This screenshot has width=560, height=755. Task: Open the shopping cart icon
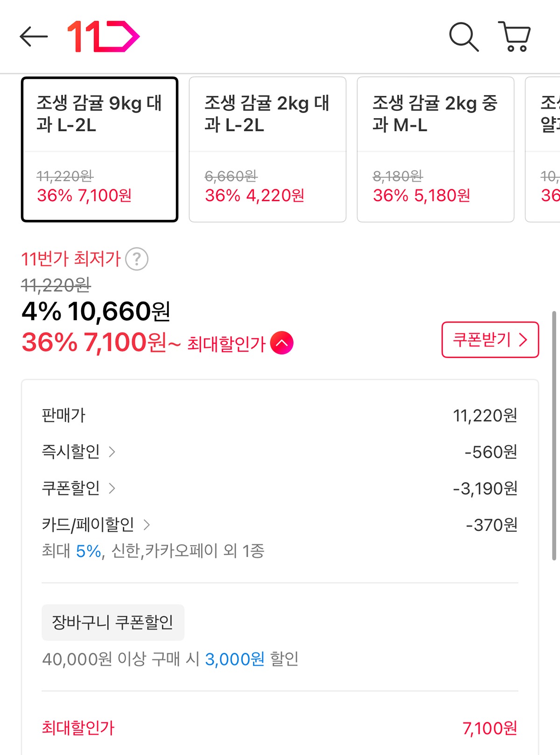[x=515, y=36]
